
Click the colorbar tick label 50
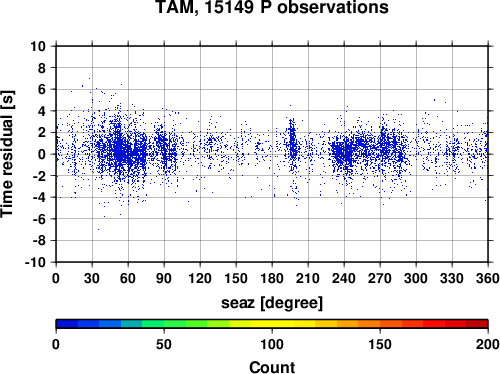click(164, 344)
